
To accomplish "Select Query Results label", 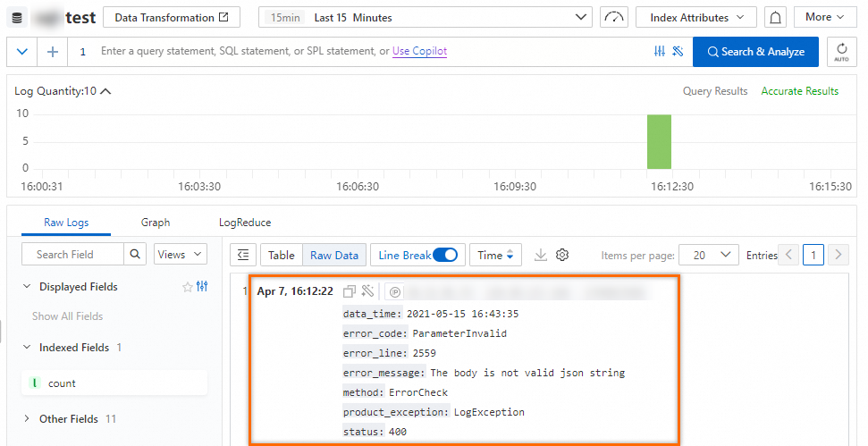I will (x=715, y=91).
